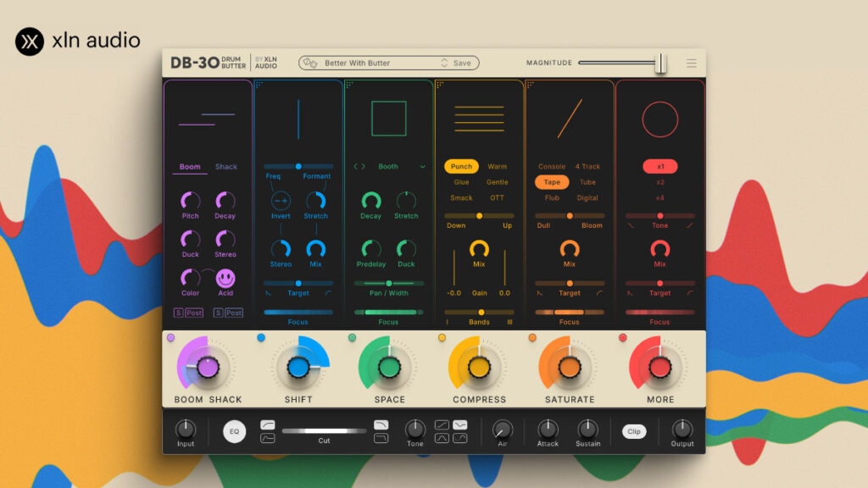Click the random preset dice icon
Screen dimensions: 868x488
[311, 63]
